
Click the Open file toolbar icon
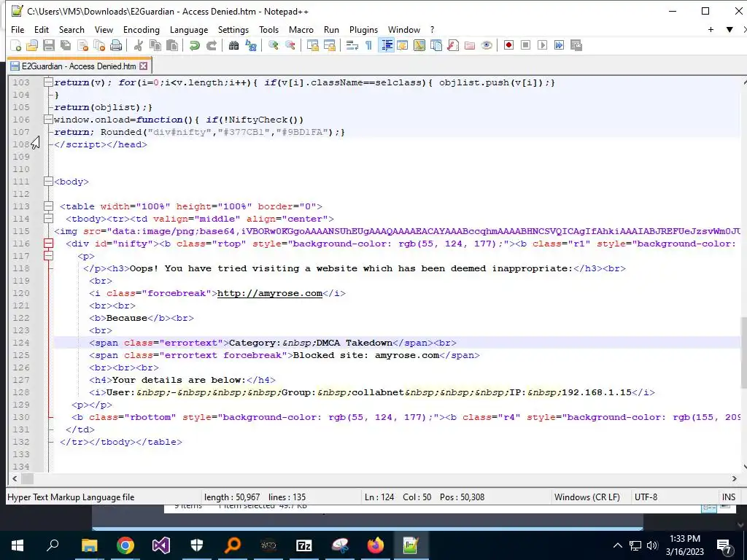(x=32, y=45)
